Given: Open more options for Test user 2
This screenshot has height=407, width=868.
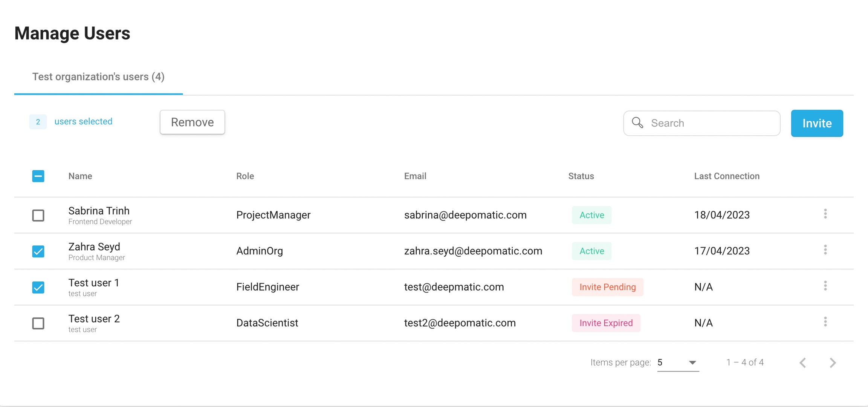Looking at the screenshot, I should pos(825,322).
